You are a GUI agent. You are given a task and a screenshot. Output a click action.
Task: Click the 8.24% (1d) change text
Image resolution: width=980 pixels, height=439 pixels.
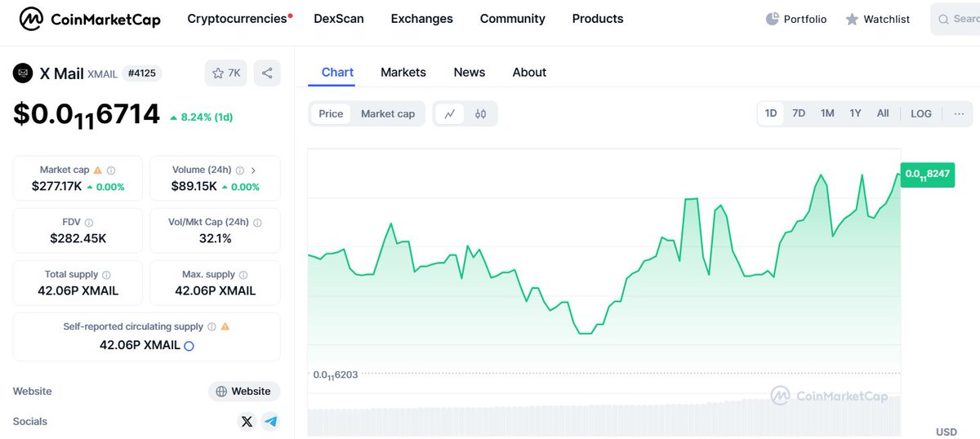[x=201, y=118]
